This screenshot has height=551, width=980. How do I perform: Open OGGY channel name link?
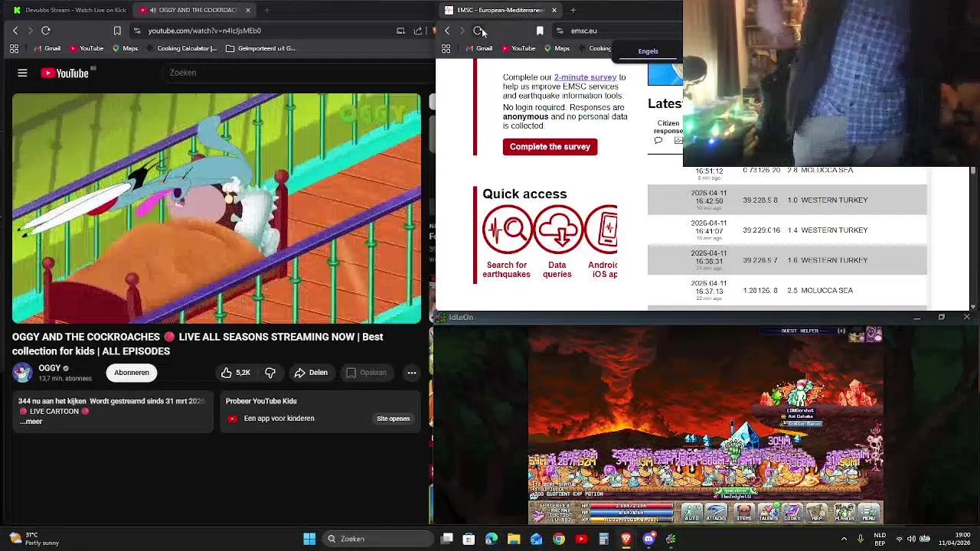[x=50, y=368]
